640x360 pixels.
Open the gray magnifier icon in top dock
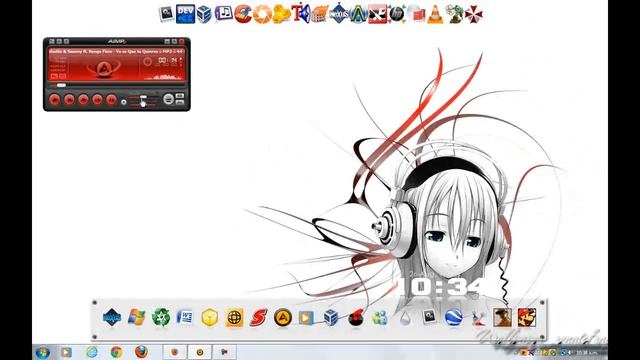[x=167, y=14]
